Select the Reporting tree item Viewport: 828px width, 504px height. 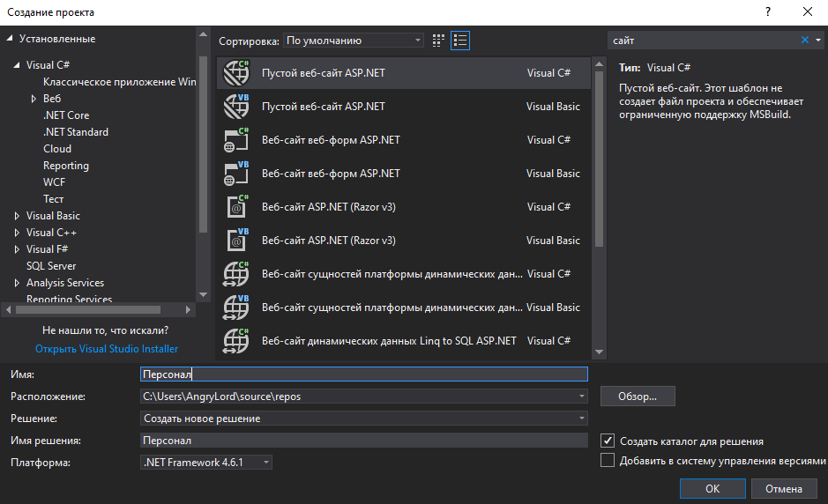[x=66, y=166]
